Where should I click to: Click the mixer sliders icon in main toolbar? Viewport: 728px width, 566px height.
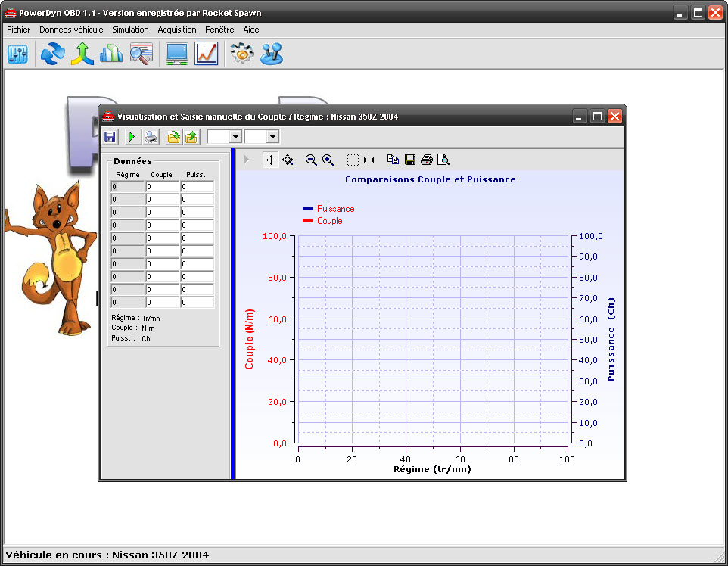point(17,54)
